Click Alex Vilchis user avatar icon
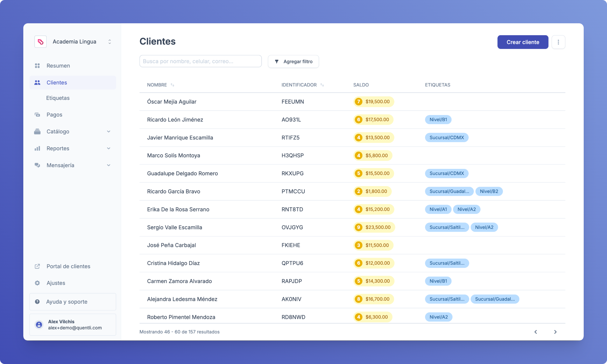607x364 pixels. click(39, 324)
